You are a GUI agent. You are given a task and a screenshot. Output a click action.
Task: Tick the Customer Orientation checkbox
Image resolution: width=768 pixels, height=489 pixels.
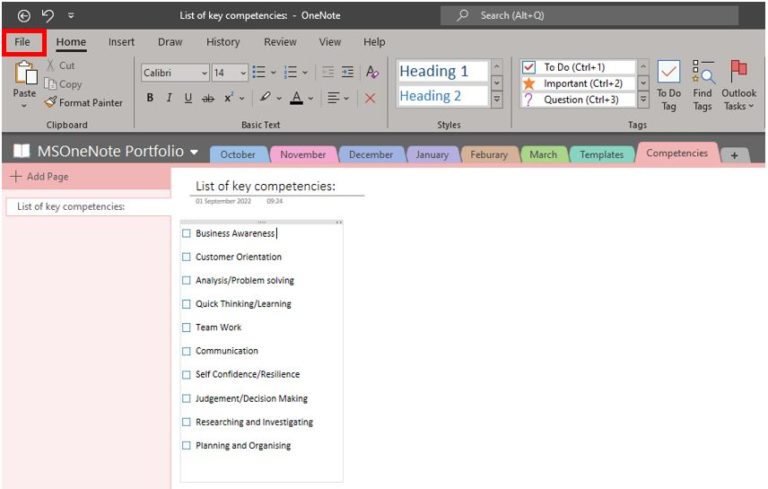[186, 257]
